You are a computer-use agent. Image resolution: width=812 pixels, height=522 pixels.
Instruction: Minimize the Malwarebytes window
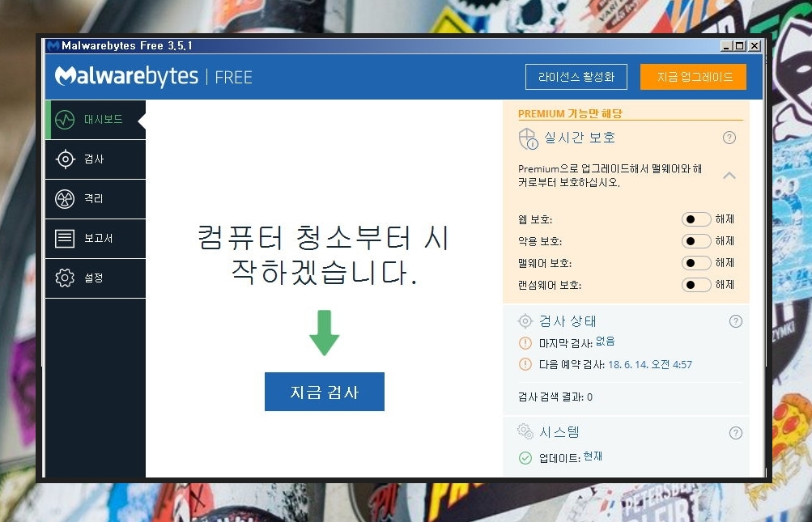726,45
